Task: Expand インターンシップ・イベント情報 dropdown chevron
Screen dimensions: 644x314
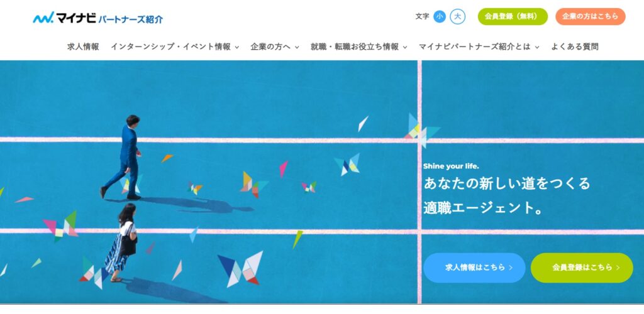Action: [237, 48]
